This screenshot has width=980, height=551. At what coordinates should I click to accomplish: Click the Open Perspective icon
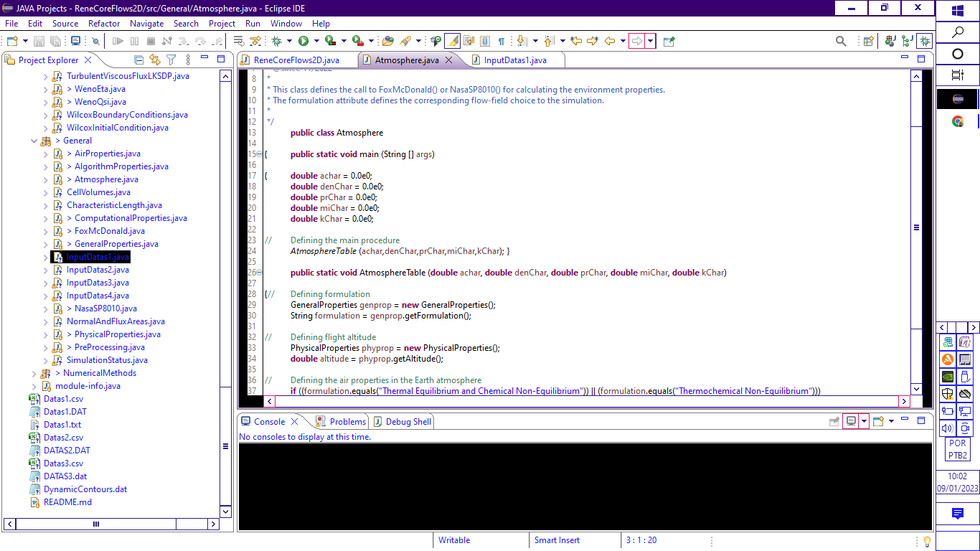(869, 41)
